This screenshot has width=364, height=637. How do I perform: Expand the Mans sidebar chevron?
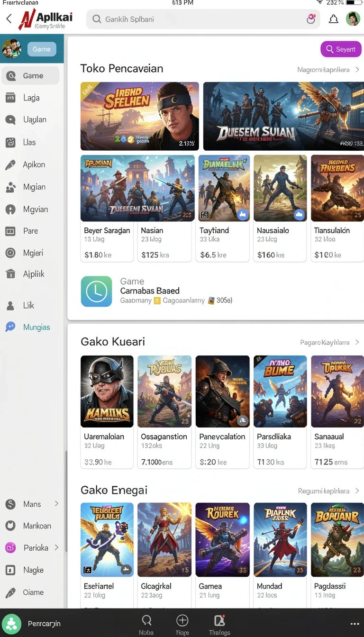56,503
